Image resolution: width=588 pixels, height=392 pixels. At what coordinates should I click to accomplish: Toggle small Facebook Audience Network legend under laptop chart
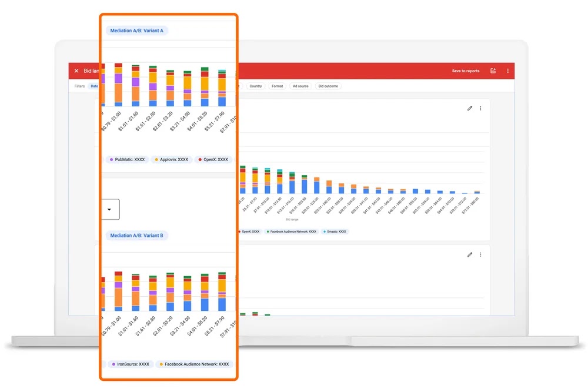click(x=292, y=232)
